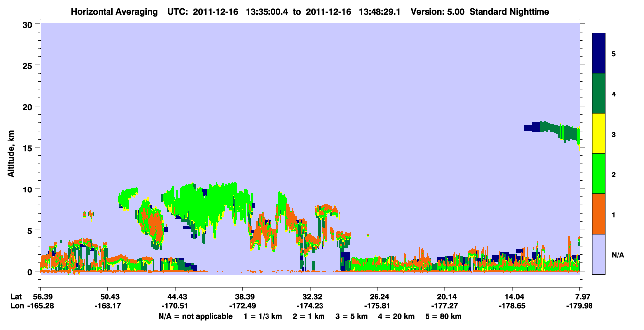Click the altitude tick label 30
This screenshot has width=644, height=330.
[x=29, y=24]
